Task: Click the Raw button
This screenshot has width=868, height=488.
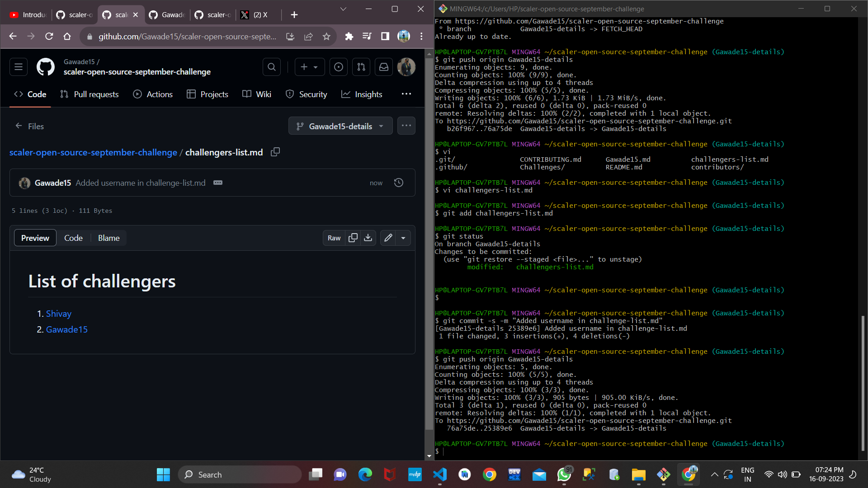Action: click(334, 238)
